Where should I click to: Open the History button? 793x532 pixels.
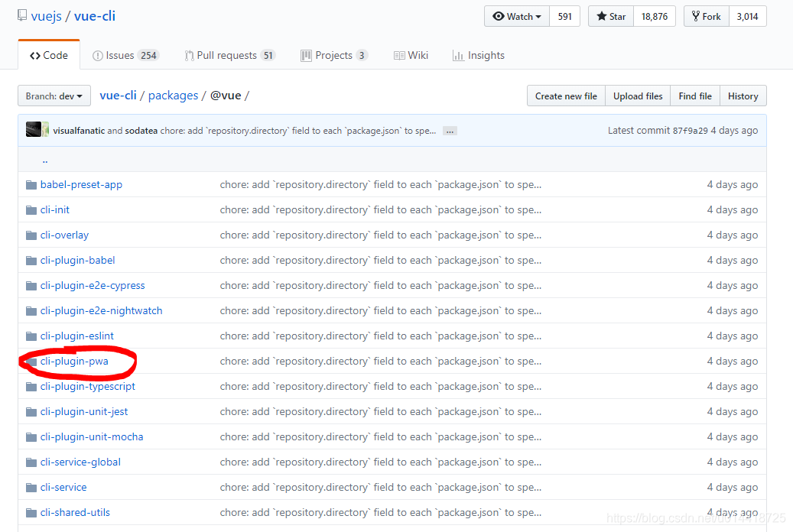pyautogui.click(x=743, y=96)
